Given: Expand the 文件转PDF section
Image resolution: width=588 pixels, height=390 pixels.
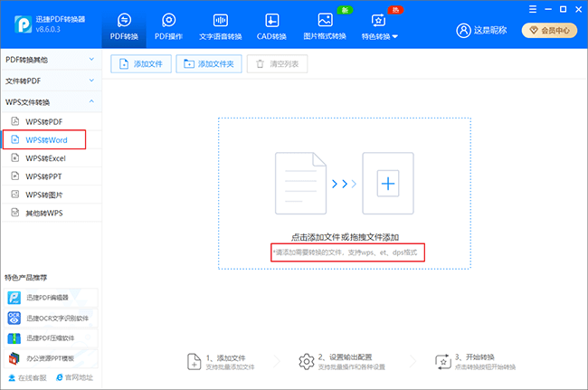Looking at the screenshot, I should (x=51, y=81).
